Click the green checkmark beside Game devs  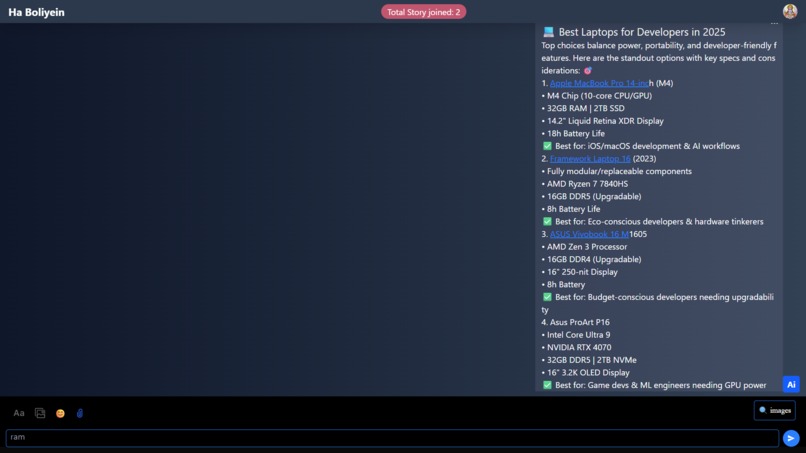tap(547, 385)
